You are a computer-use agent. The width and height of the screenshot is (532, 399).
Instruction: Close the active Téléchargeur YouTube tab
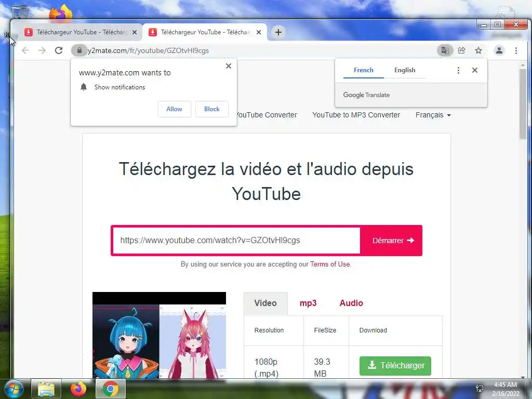259,32
